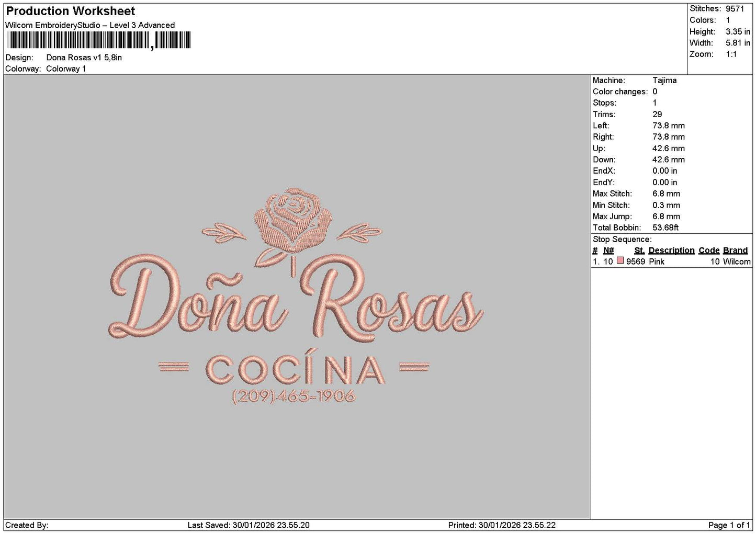Click the Min Stitch value '0.3 mm'

click(666, 205)
